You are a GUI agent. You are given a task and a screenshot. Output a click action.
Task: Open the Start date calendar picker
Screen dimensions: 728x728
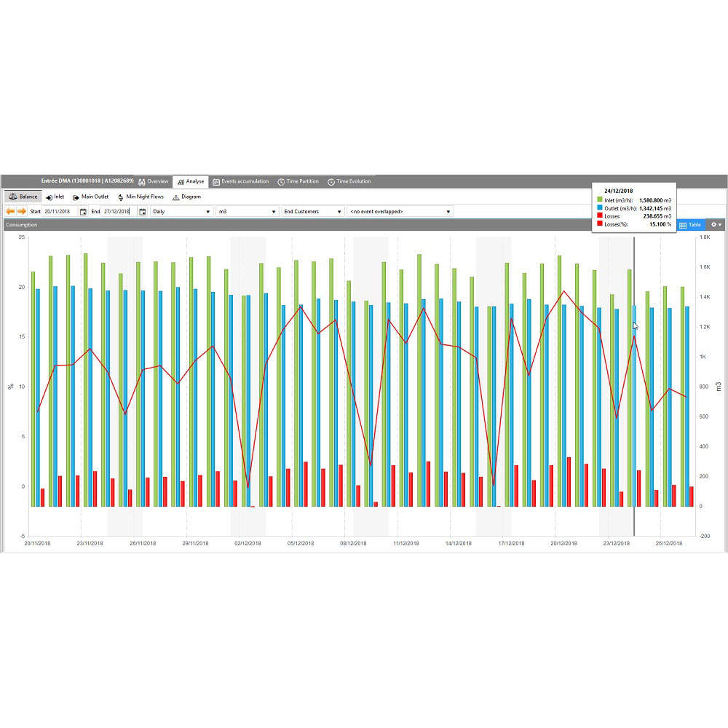click(x=82, y=211)
